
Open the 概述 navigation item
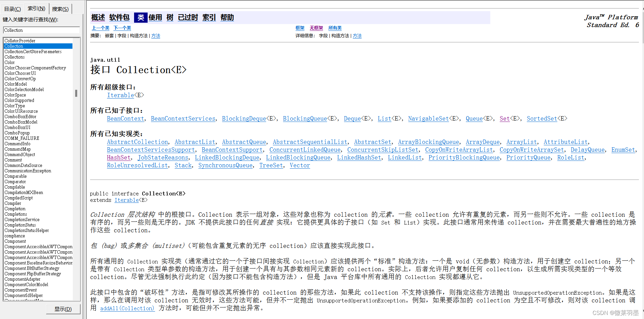98,18
